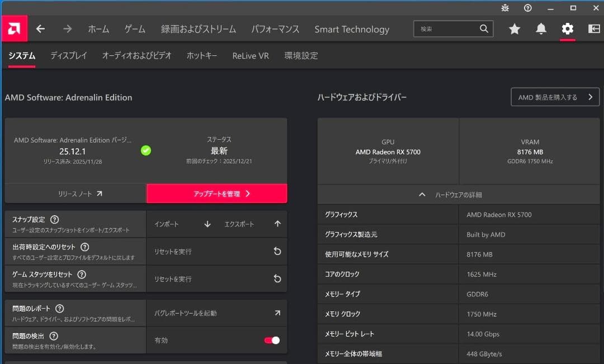Disable the 問題の検出 detection toggle
Screen dimensions: 604x364
[272, 340]
